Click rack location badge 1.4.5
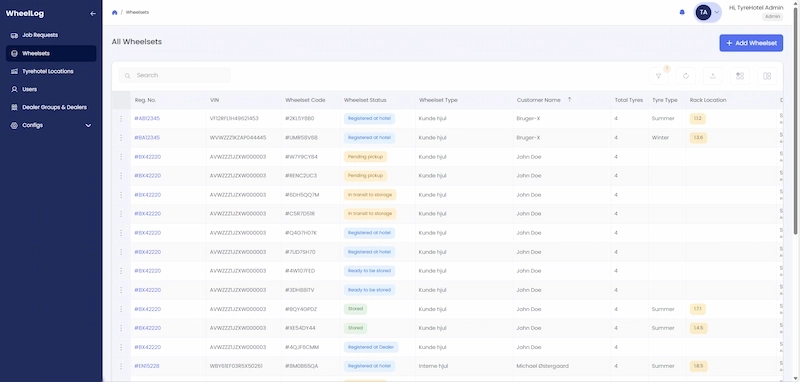Screen dimensions: 800x382 [698, 328]
